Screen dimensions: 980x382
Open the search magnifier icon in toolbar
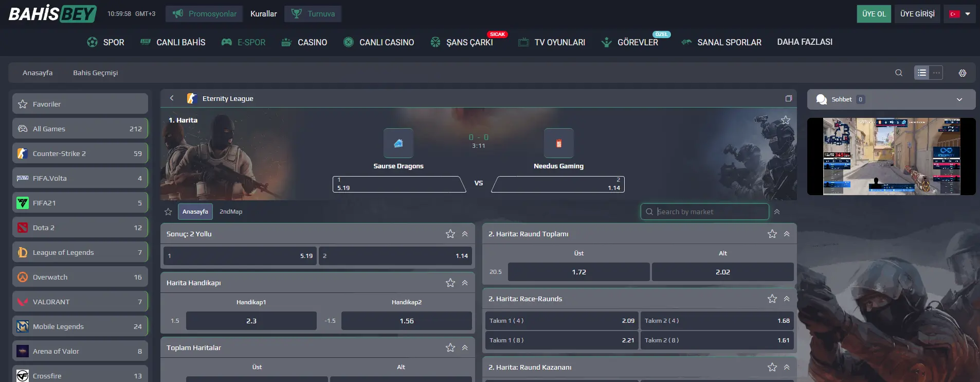tap(899, 73)
